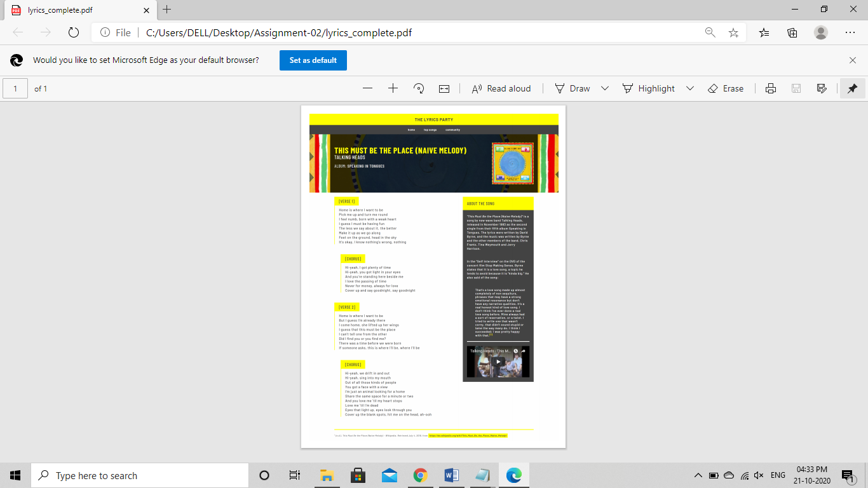Activate the Erase tool
This screenshot has width=868, height=488.
(726, 88)
